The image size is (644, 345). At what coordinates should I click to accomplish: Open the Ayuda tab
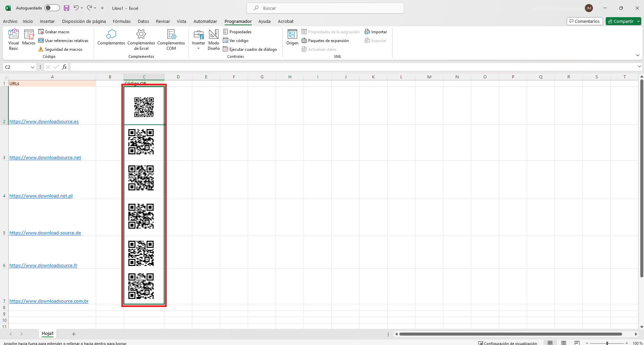(265, 21)
